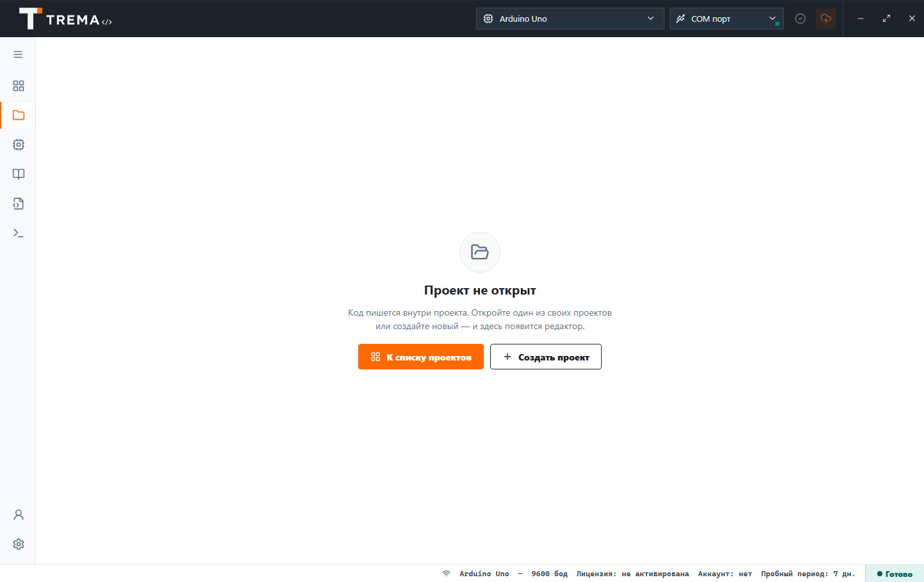
Task: Click the verify checkmark icon in the top bar
Action: (800, 19)
